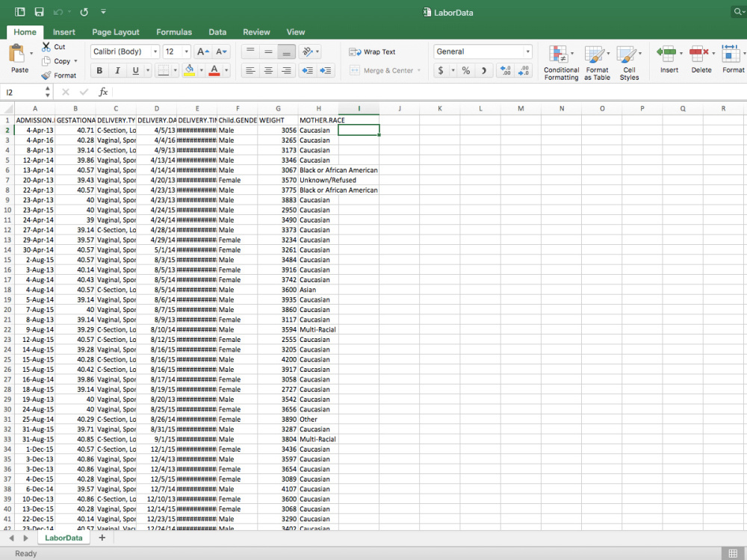The image size is (747, 560).
Task: Toggle Italic formatting
Action: click(117, 70)
